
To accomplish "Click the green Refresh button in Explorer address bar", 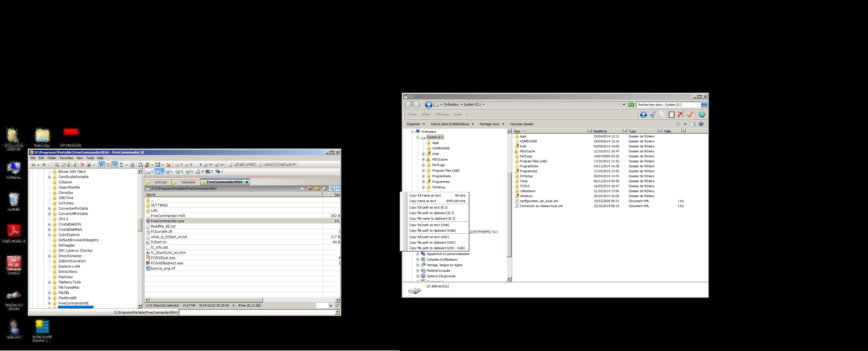I will click(631, 105).
